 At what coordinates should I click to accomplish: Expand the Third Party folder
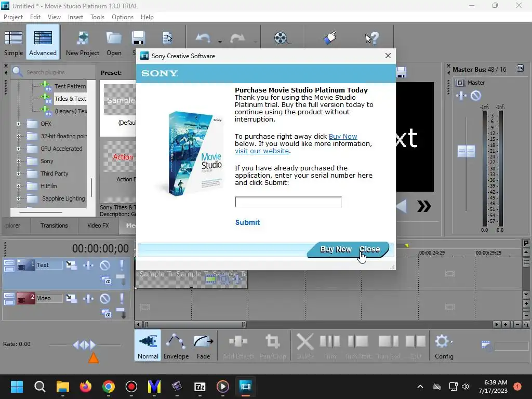(18, 174)
